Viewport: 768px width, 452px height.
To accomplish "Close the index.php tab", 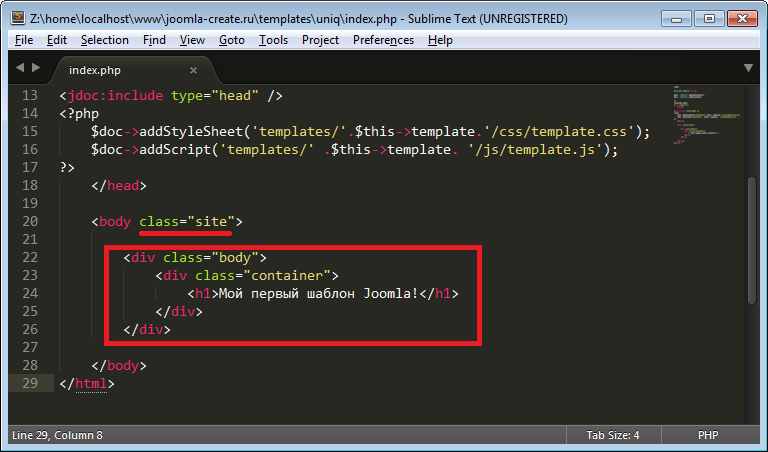I will [x=194, y=70].
